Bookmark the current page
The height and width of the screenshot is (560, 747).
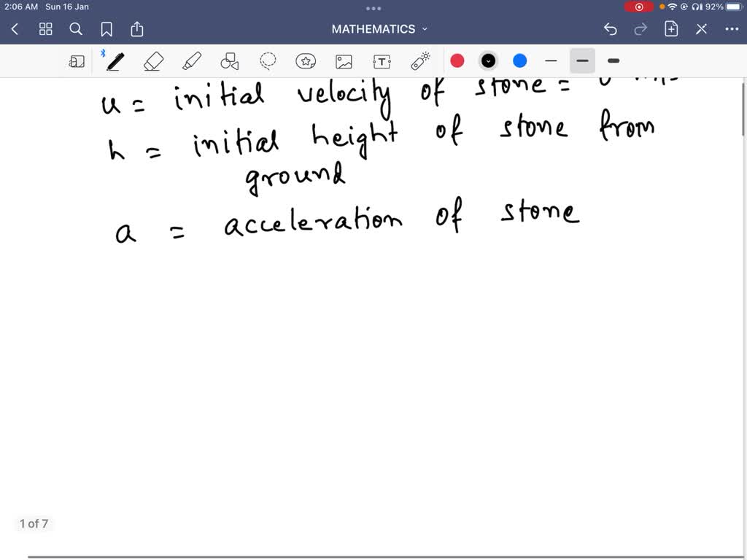[x=107, y=28]
